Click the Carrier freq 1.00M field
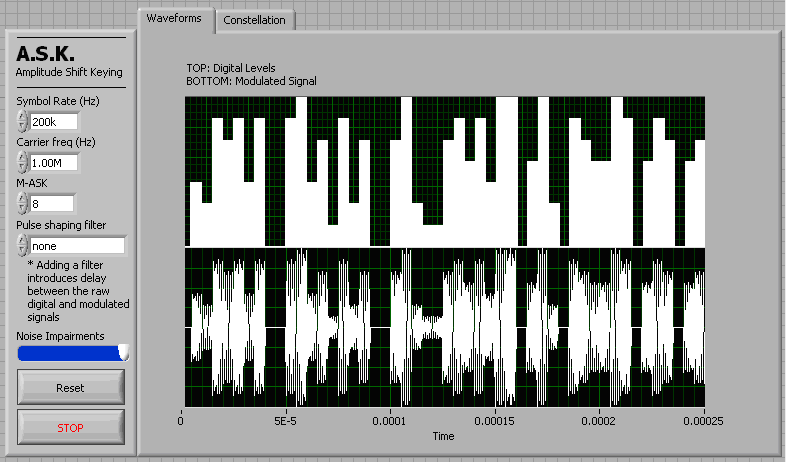The height and width of the screenshot is (462, 786). click(53, 163)
